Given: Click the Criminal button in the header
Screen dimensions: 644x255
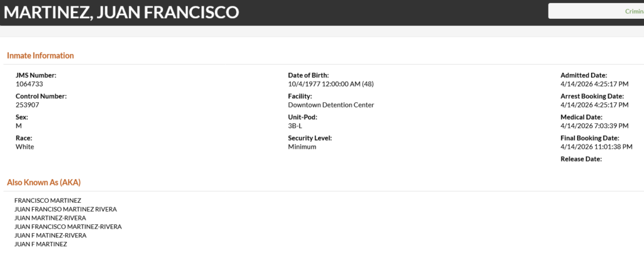Looking at the screenshot, I should pos(597,11).
